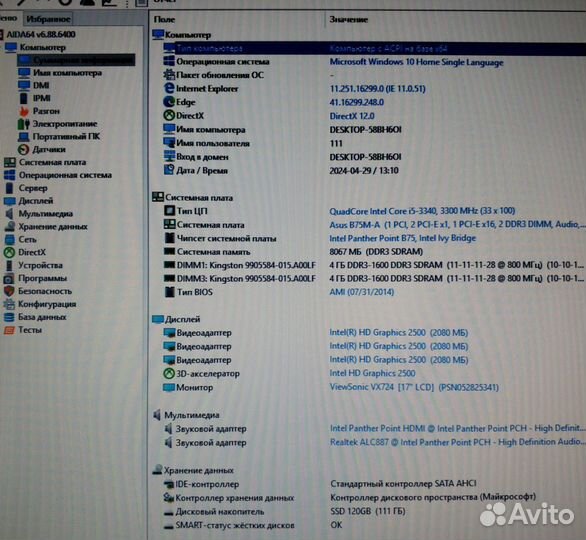Click the Мультимедиа speaker tree icon
This screenshot has width=586, height=540.
pyautogui.click(x=9, y=214)
